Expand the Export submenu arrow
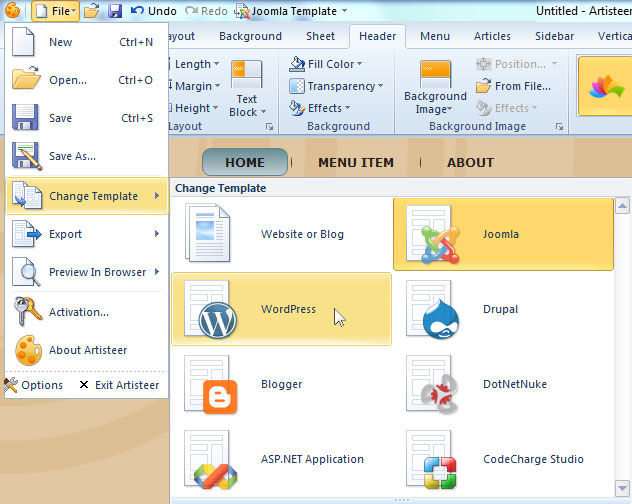Image resolution: width=632 pixels, height=504 pixels. [x=157, y=233]
